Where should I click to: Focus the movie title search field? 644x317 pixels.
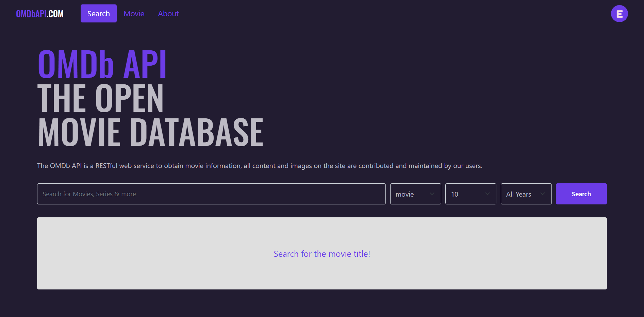point(211,194)
